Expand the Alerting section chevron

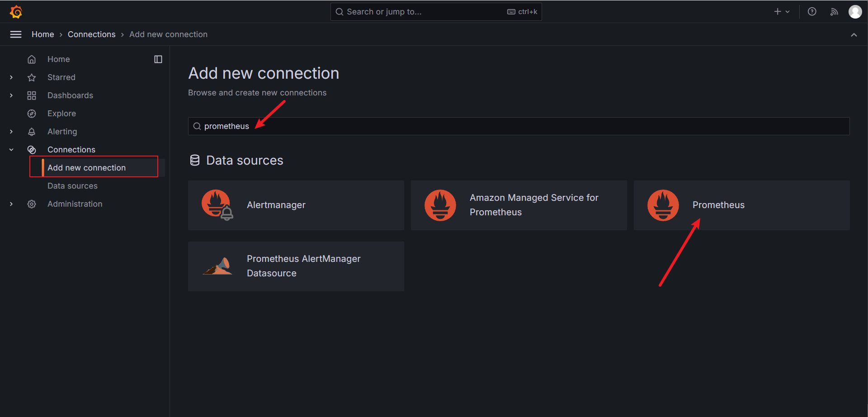[x=11, y=132]
